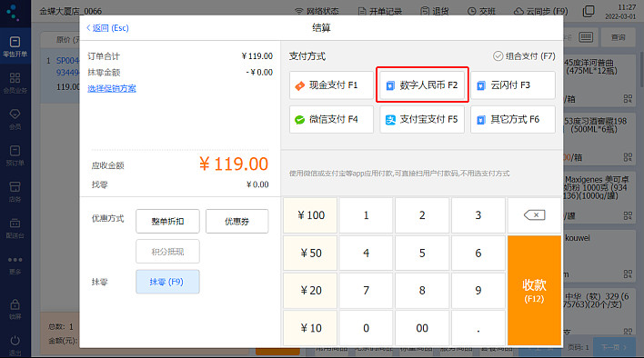644x358 pixels.
Task: Click QR icon on 45度洋河普曲 product
Action: [x=628, y=99]
